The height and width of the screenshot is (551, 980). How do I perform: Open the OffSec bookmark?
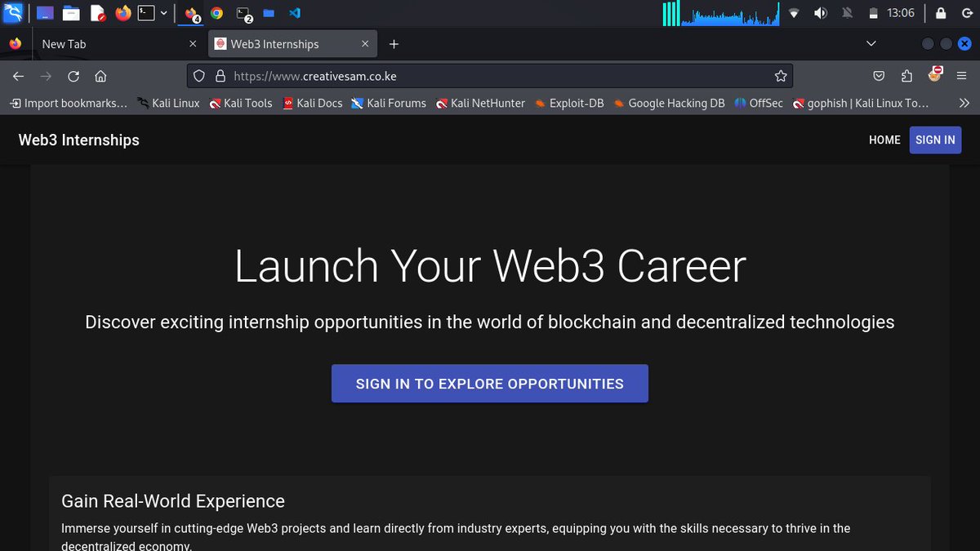click(x=759, y=103)
